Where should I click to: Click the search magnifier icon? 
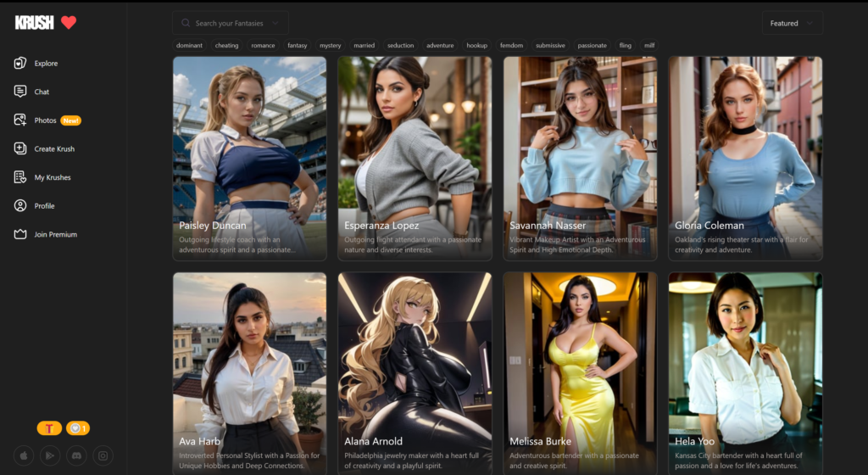tap(186, 23)
